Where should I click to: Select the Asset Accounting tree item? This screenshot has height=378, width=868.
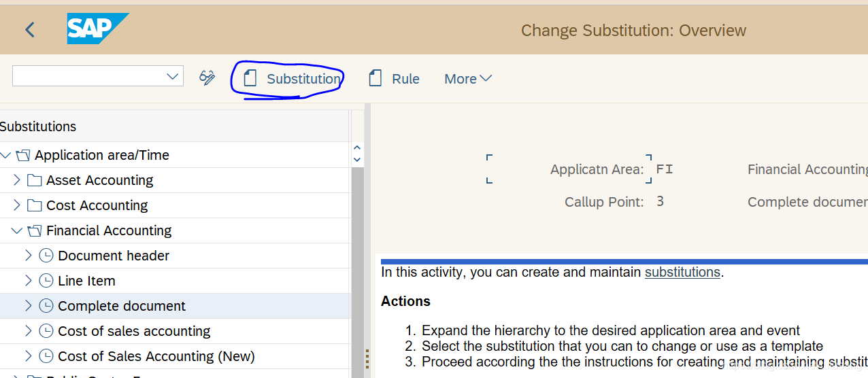(99, 180)
